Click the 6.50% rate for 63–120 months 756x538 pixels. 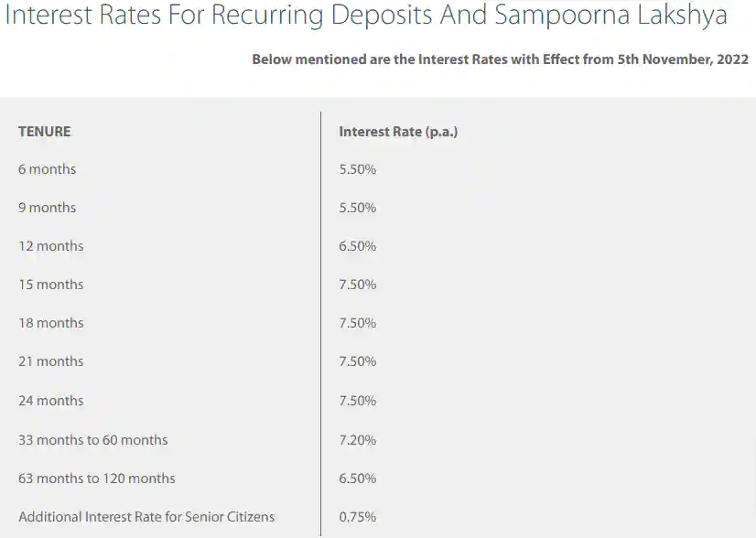pos(357,479)
